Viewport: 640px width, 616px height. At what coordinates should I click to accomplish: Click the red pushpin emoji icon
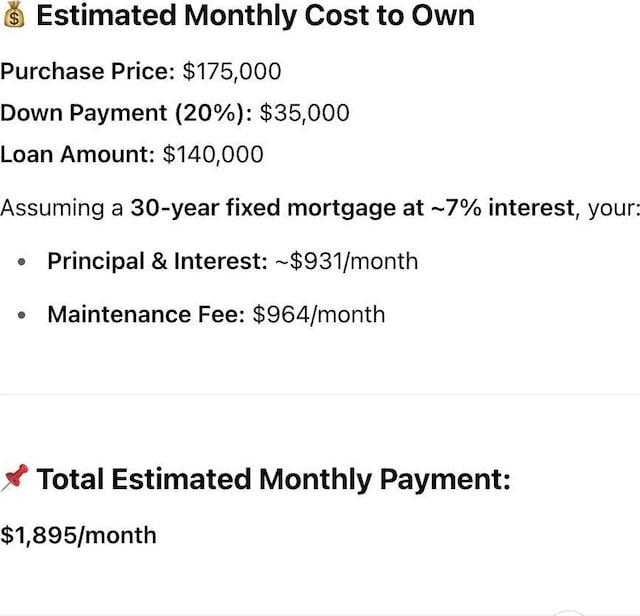(15, 478)
